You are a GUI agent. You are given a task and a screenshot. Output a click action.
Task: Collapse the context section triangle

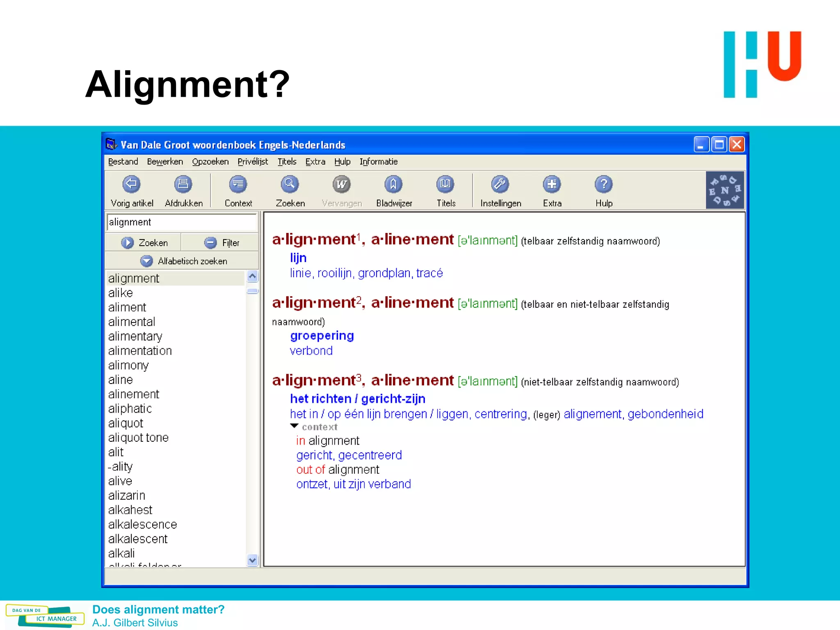point(294,426)
